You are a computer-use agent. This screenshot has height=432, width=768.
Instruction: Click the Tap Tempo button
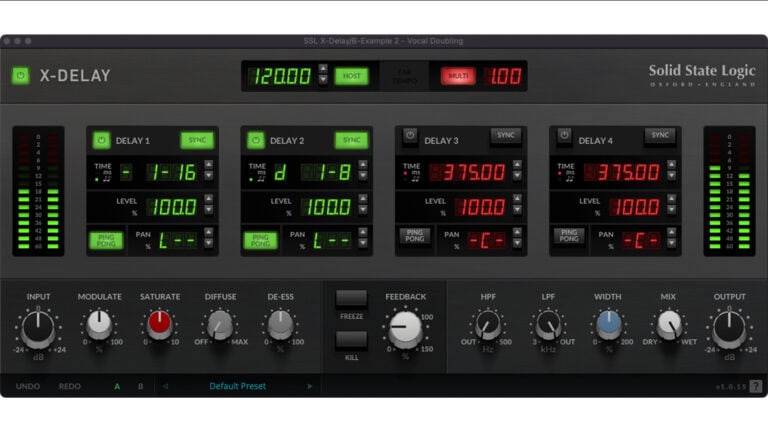pyautogui.click(x=405, y=76)
